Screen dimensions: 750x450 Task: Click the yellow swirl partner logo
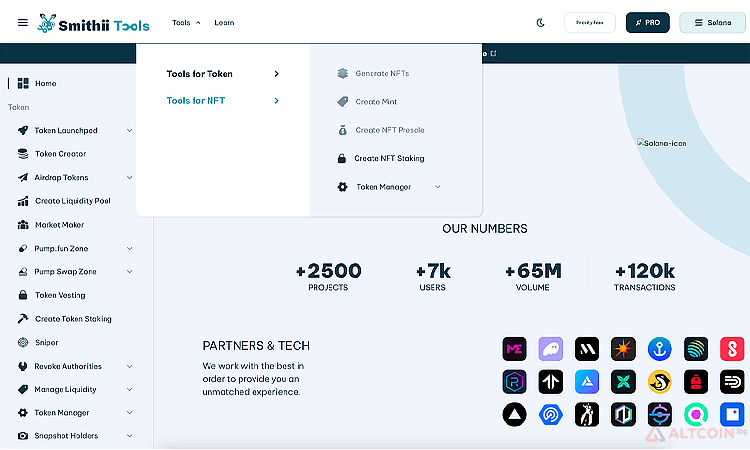pyautogui.click(x=660, y=382)
